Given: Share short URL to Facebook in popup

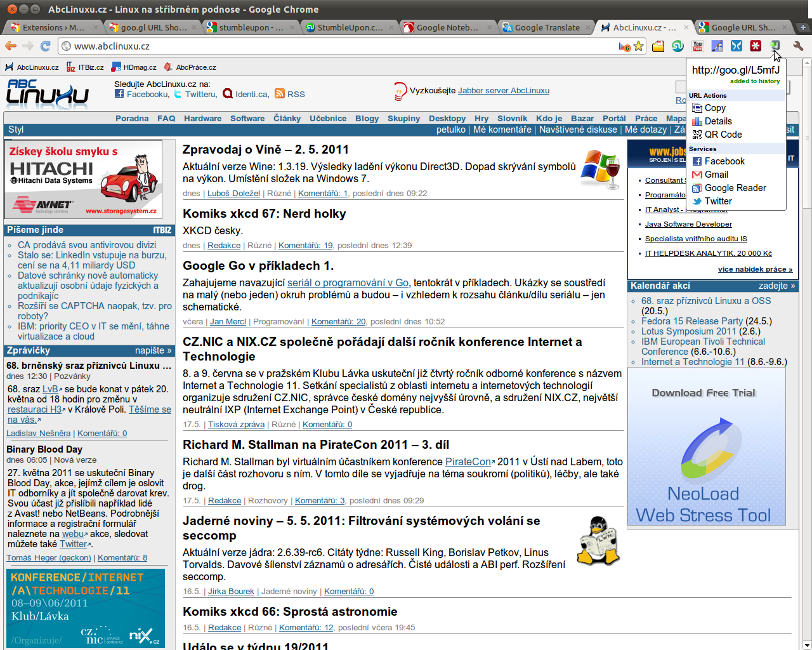Looking at the screenshot, I should [x=724, y=161].
